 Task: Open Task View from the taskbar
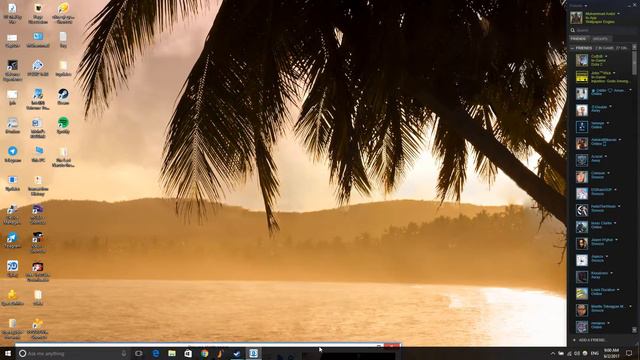139,353
